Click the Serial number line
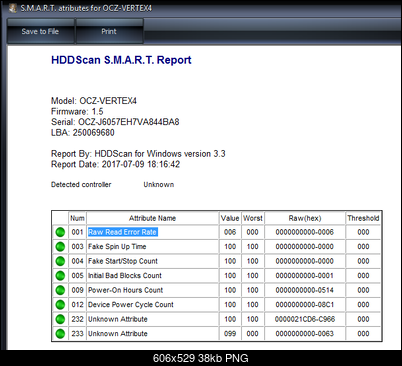Screen dimensions: 402x366 (115, 122)
